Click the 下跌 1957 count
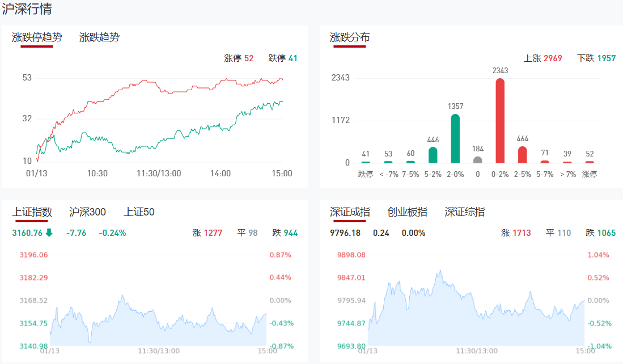This screenshot has width=623, height=364. [x=596, y=58]
